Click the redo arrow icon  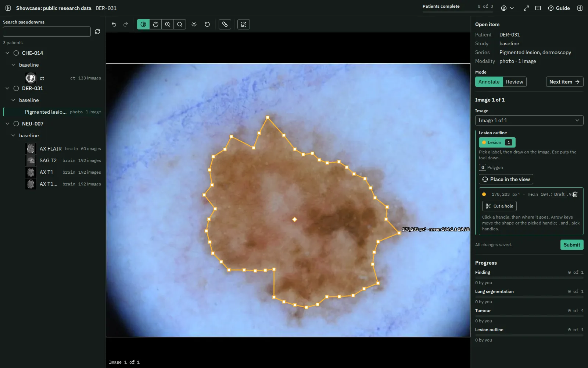[x=126, y=24]
